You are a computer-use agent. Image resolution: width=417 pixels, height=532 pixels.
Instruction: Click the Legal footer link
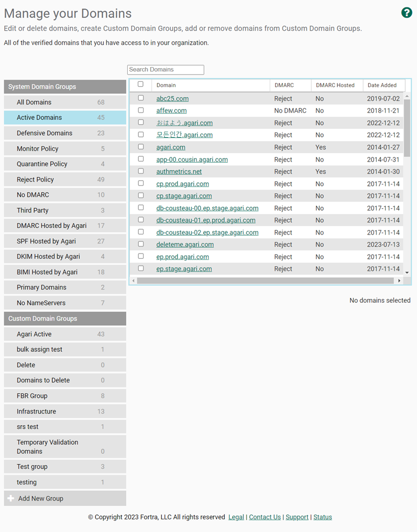pos(236,517)
